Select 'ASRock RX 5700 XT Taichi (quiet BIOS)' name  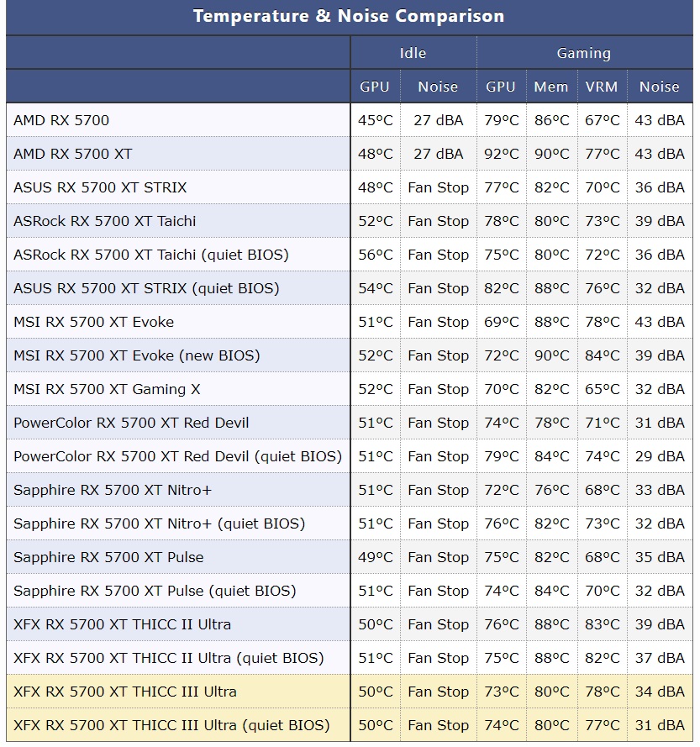coord(151,255)
